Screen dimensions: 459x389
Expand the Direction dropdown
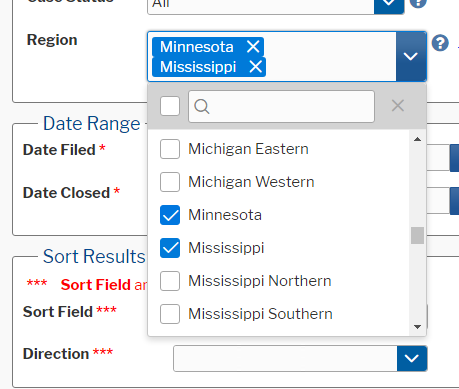point(412,358)
